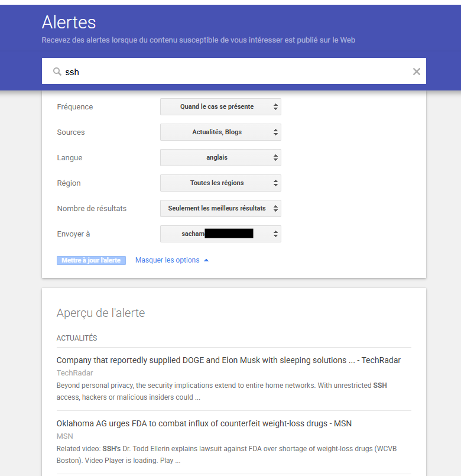Click the Masquer les options link
461x476 pixels.
[167, 260]
